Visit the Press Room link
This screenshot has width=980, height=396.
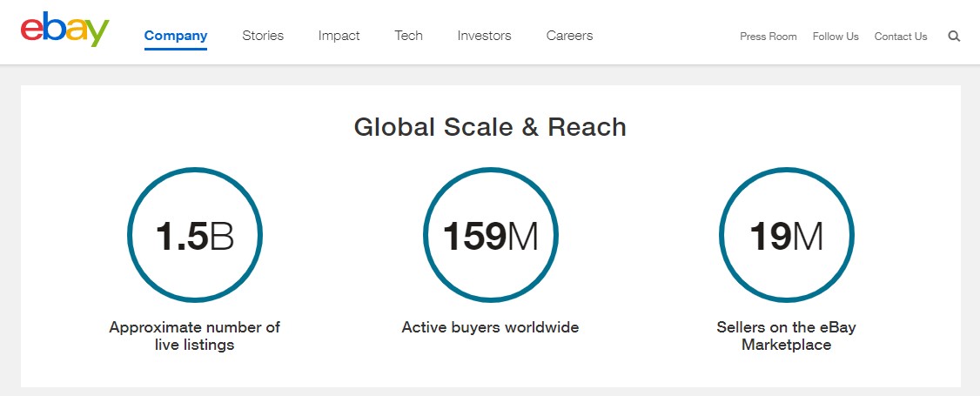click(769, 37)
